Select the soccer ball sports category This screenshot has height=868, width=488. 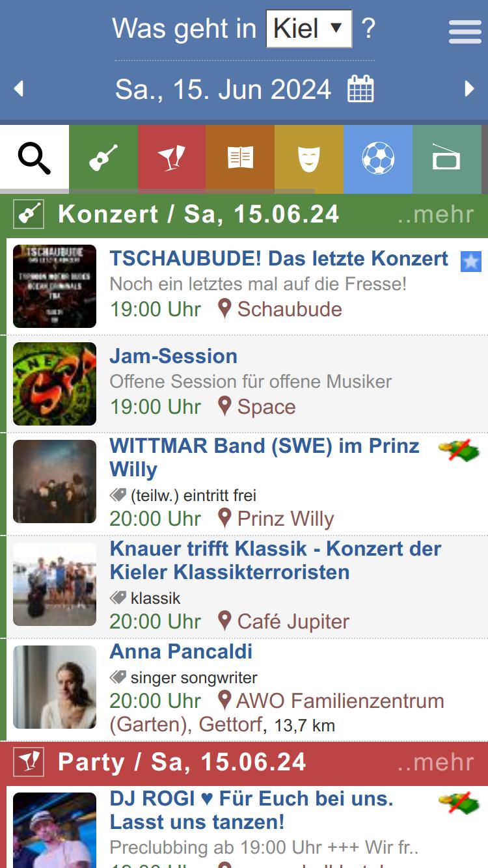tap(378, 159)
